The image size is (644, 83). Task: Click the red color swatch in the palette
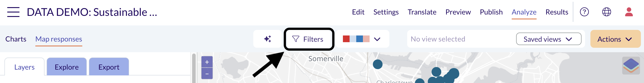click(346, 39)
